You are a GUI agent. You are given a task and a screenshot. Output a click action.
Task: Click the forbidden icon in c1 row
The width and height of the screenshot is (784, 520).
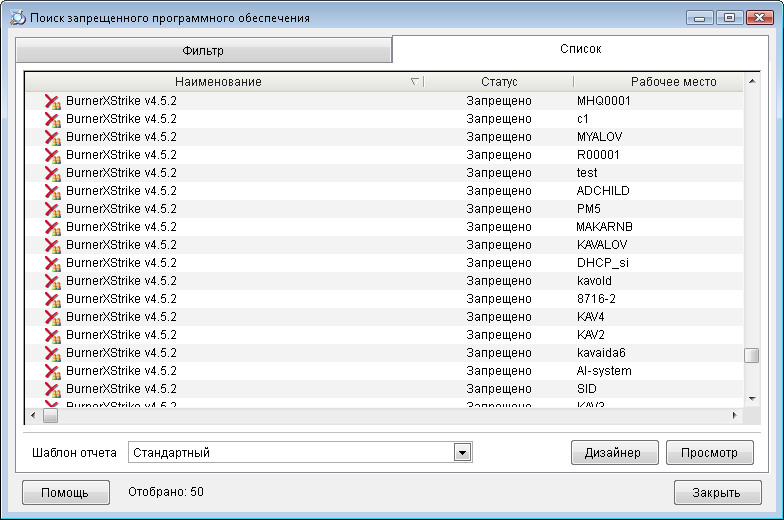click(52, 119)
